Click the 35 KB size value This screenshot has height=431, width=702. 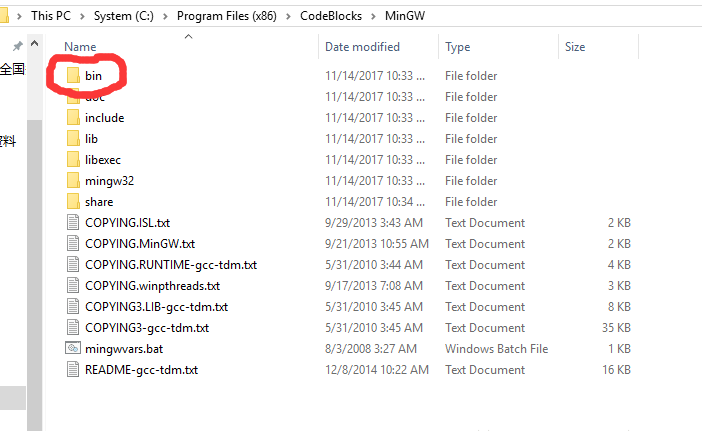click(616, 328)
